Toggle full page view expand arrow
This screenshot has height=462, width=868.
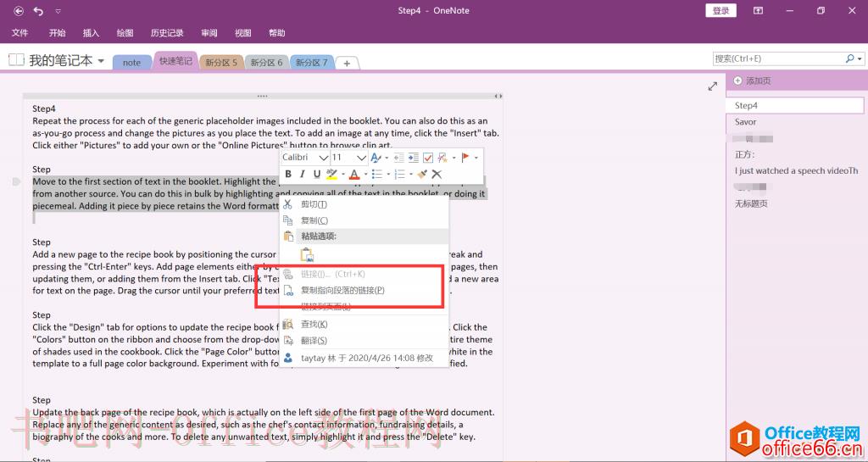pos(712,86)
